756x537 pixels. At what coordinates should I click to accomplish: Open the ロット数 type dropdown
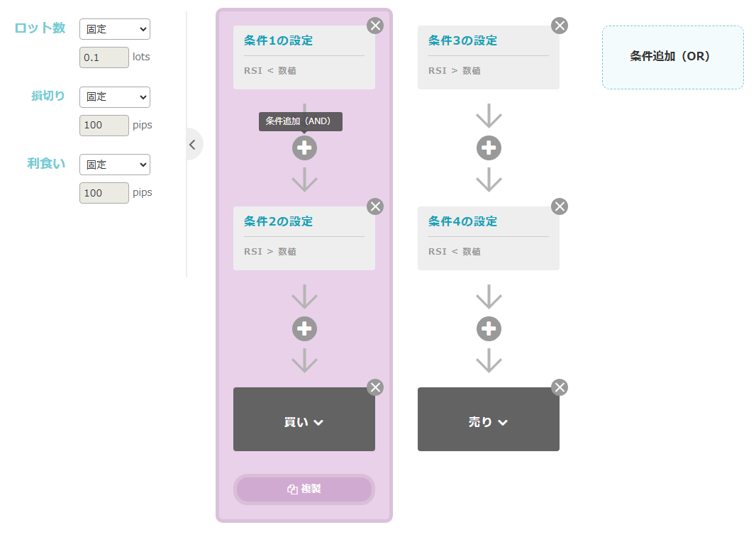115,29
